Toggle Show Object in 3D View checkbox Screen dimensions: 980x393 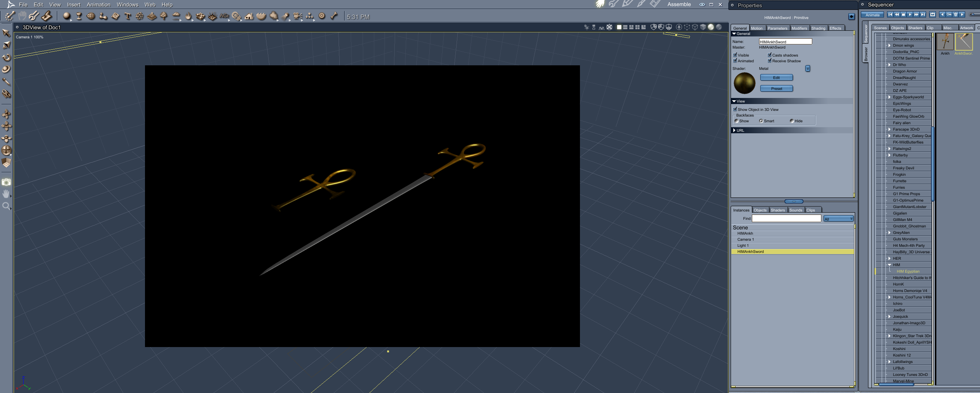click(x=735, y=109)
